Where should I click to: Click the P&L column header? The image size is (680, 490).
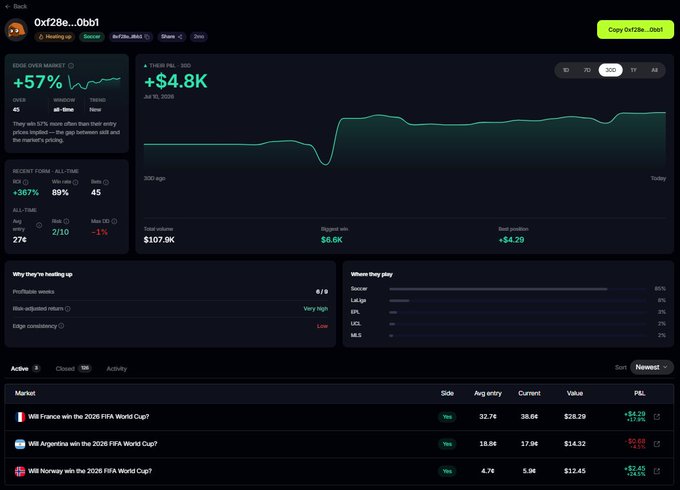point(639,393)
